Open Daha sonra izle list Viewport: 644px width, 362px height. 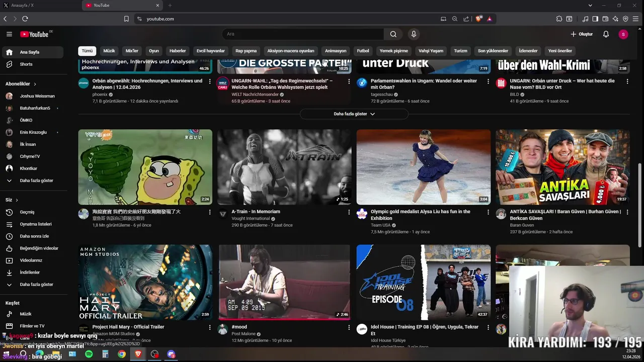(x=33, y=236)
